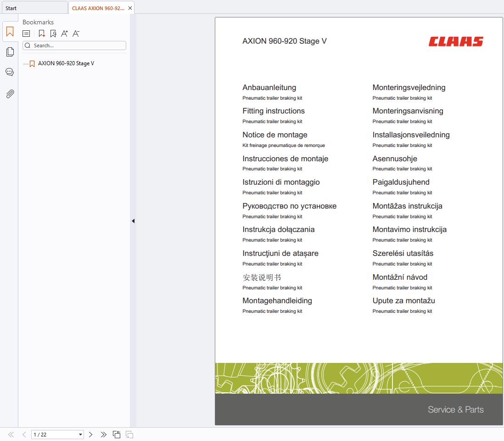Click the Montāžas instrukcija heading
This screenshot has height=441, width=504.
407,206
